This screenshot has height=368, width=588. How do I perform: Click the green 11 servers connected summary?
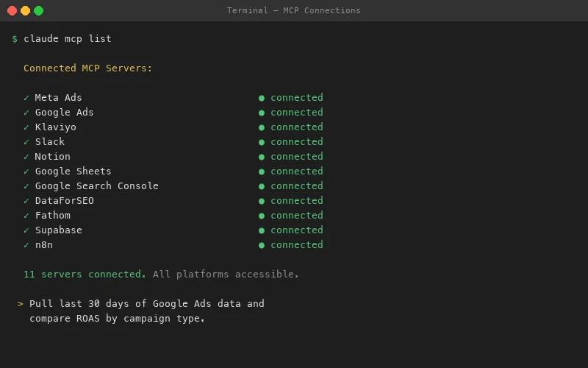(x=85, y=275)
